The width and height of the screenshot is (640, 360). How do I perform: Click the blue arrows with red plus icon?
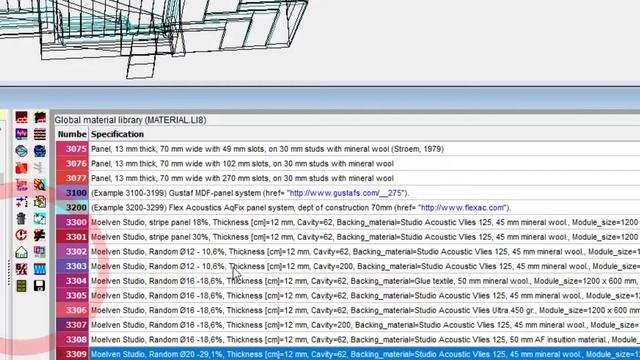22,202
